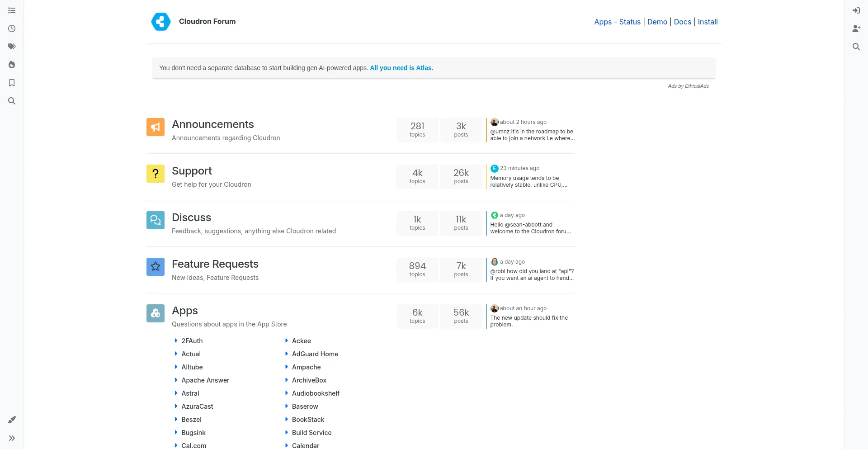Click the left sidebar search icon
This screenshot has width=868, height=449.
12,101
